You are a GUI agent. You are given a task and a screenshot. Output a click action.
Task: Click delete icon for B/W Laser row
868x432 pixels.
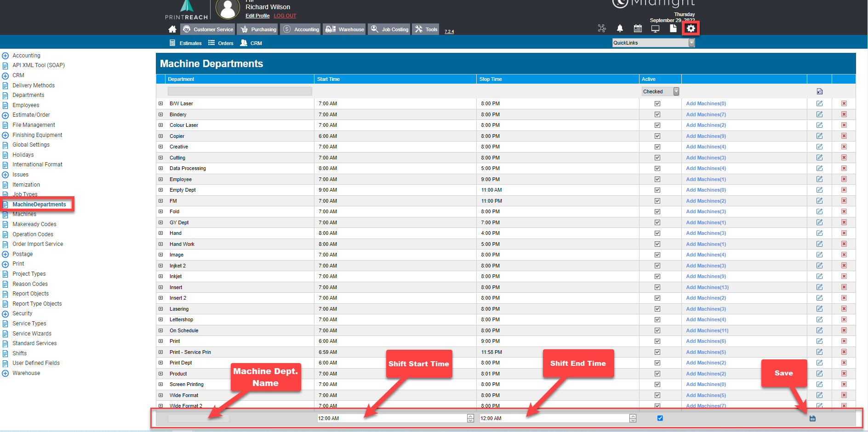(844, 103)
